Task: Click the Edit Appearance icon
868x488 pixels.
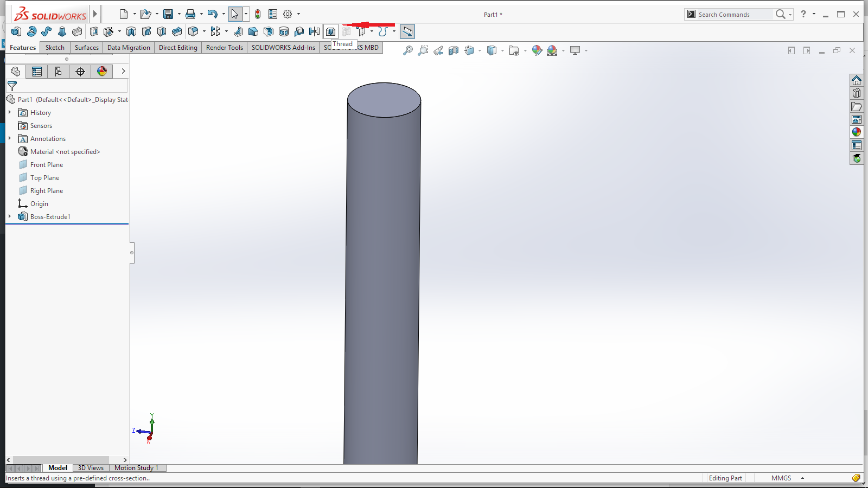Action: (x=537, y=50)
